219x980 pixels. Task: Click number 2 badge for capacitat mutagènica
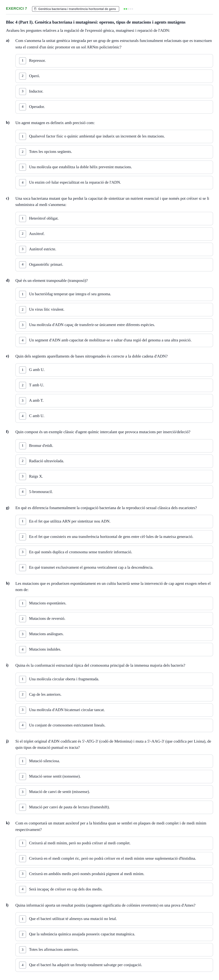coord(22,934)
